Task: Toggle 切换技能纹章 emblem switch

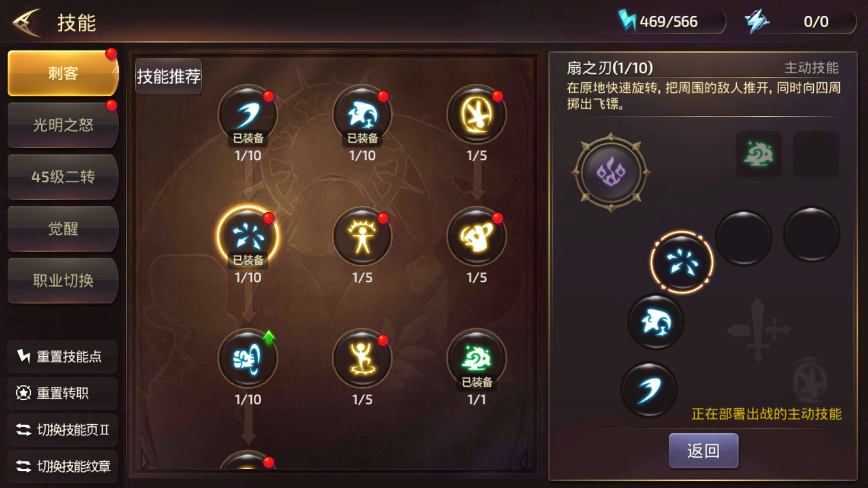Action: click(x=63, y=466)
